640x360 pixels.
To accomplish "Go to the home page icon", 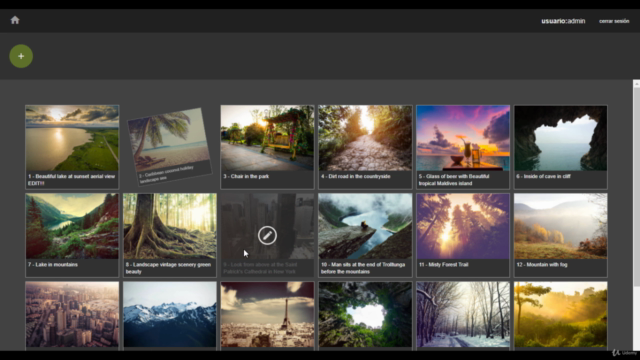I will 15,20.
